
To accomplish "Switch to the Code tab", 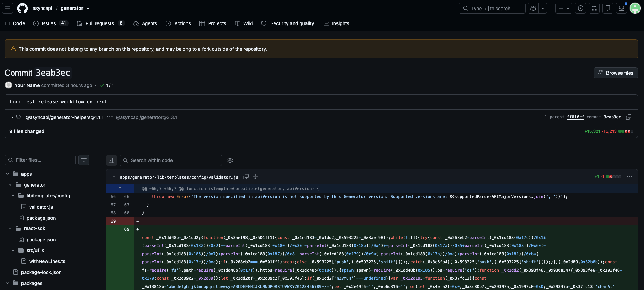I will (x=15, y=23).
